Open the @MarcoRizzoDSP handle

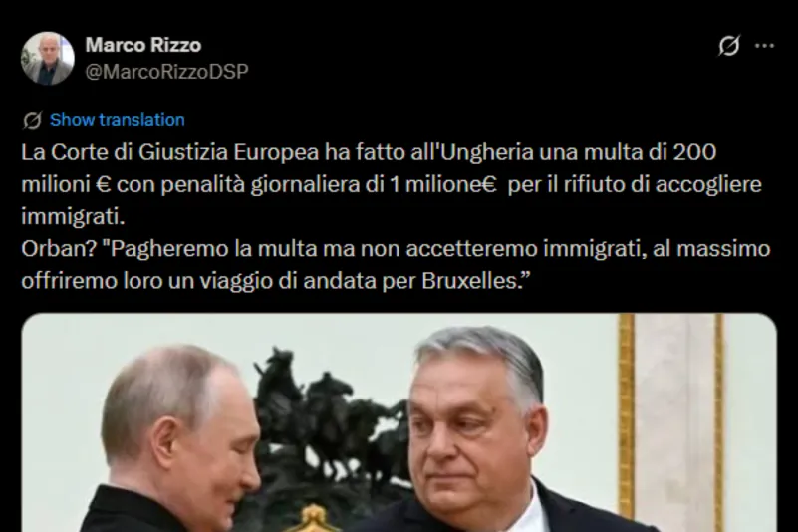166,72
